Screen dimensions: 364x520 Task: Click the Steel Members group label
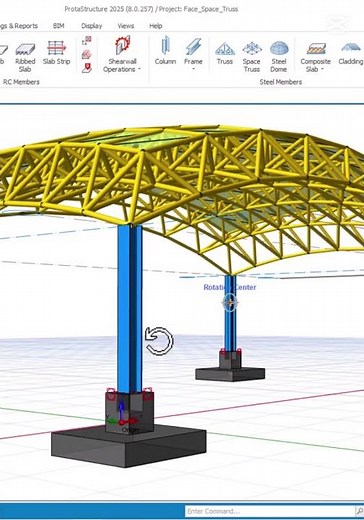coord(281,82)
